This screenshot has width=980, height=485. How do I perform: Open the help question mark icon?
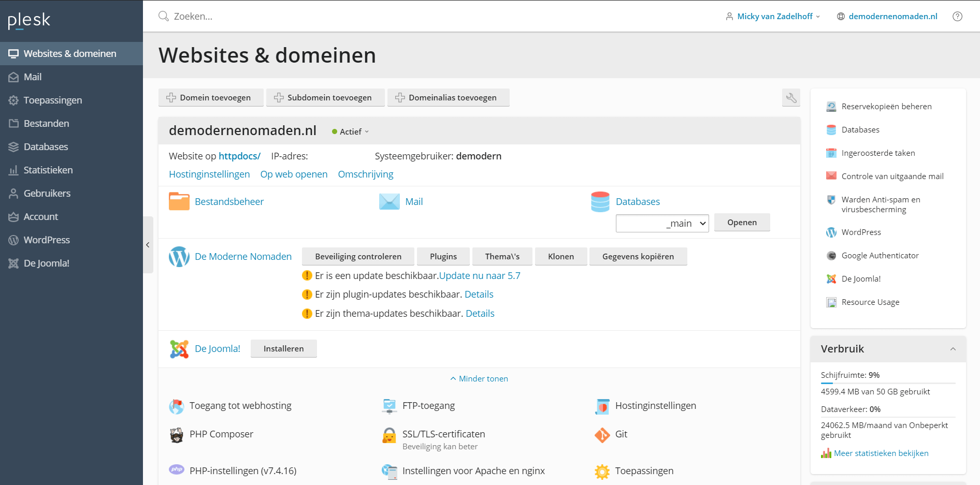point(957,17)
